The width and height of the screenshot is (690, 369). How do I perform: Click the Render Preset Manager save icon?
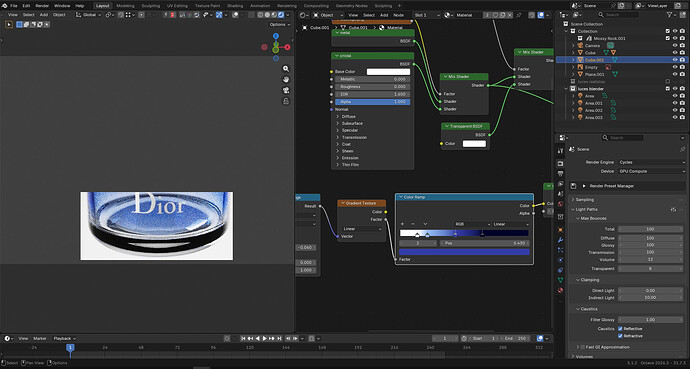(573, 186)
